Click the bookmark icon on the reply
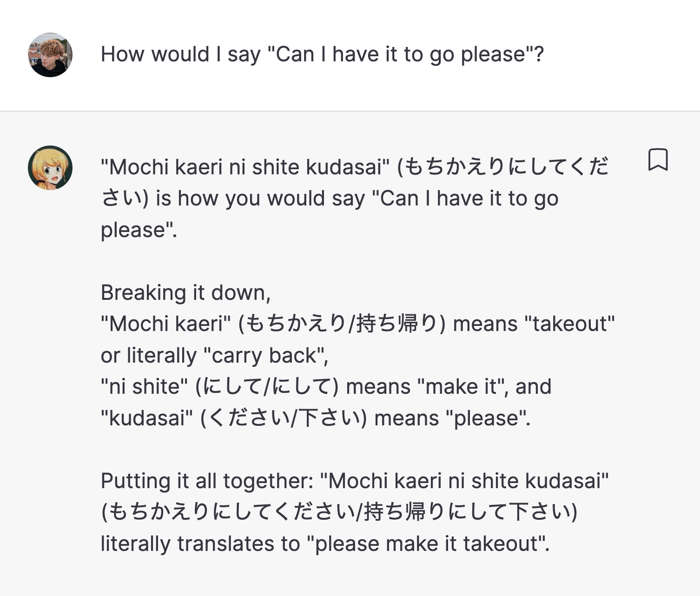 pyautogui.click(x=658, y=160)
